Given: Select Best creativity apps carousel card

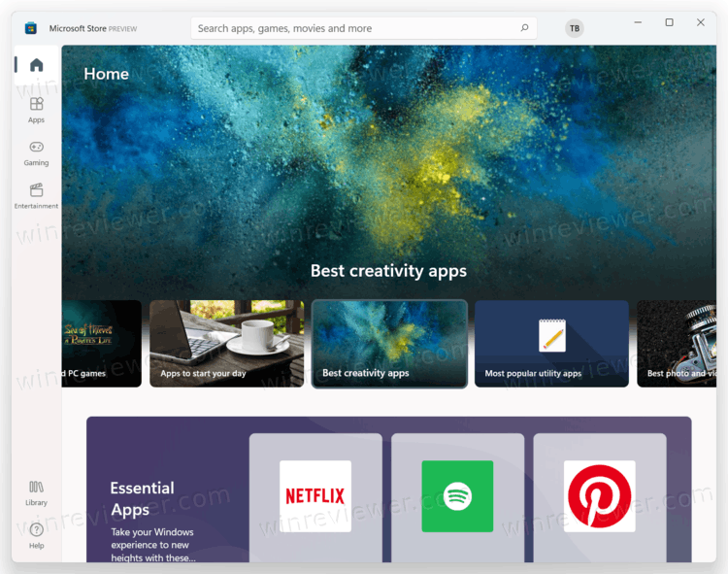Looking at the screenshot, I should (389, 344).
